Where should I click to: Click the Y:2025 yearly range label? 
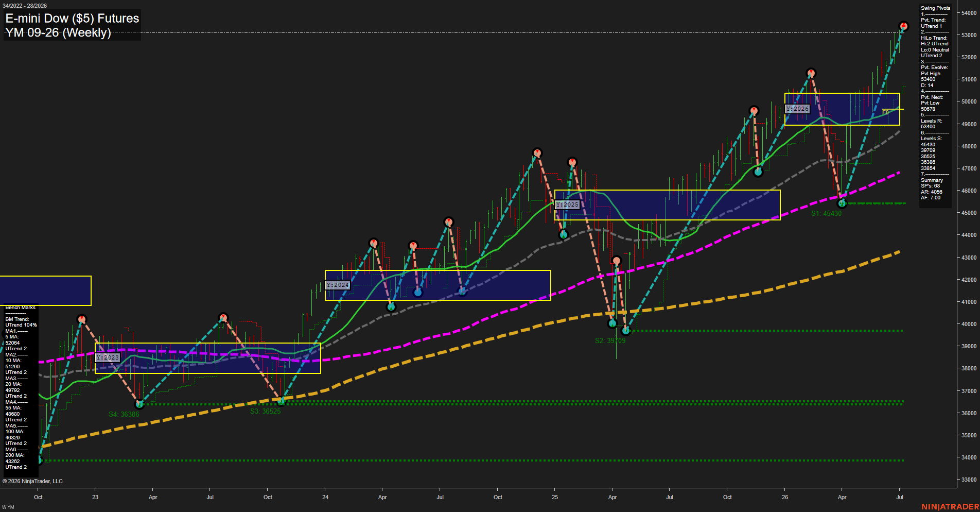pos(567,204)
